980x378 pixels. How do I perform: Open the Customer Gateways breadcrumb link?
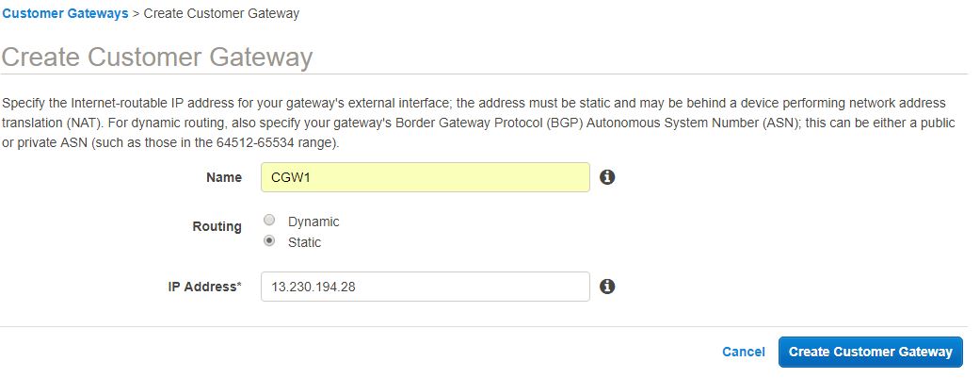[65, 13]
